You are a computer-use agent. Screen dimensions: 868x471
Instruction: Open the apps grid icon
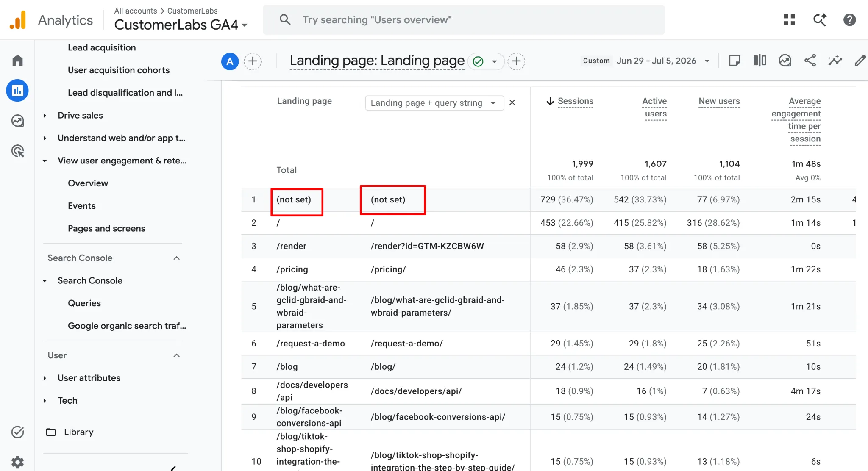click(789, 20)
